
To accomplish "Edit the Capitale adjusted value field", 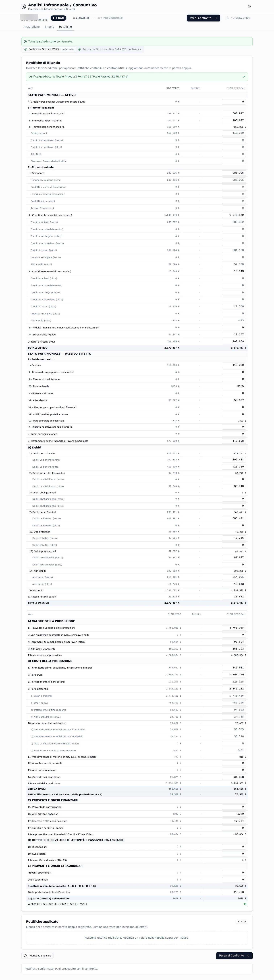I will (x=234, y=365).
